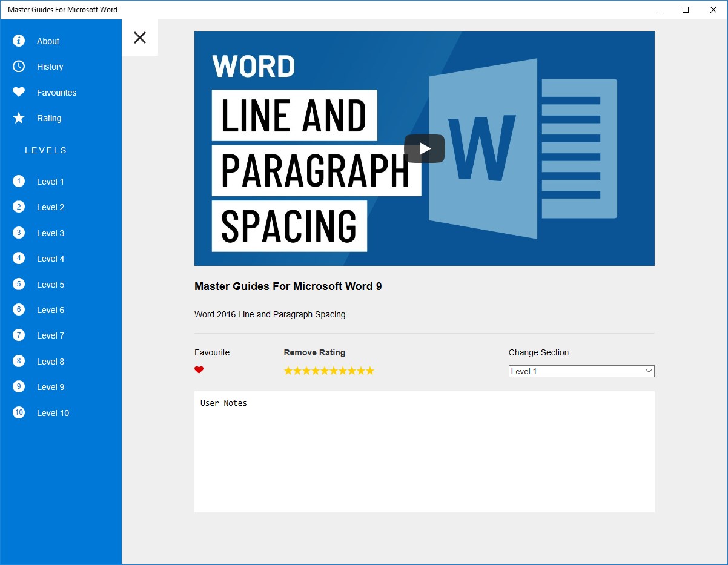Click the Level 7 number badge
Screen dimensions: 728x565
(x=19, y=335)
